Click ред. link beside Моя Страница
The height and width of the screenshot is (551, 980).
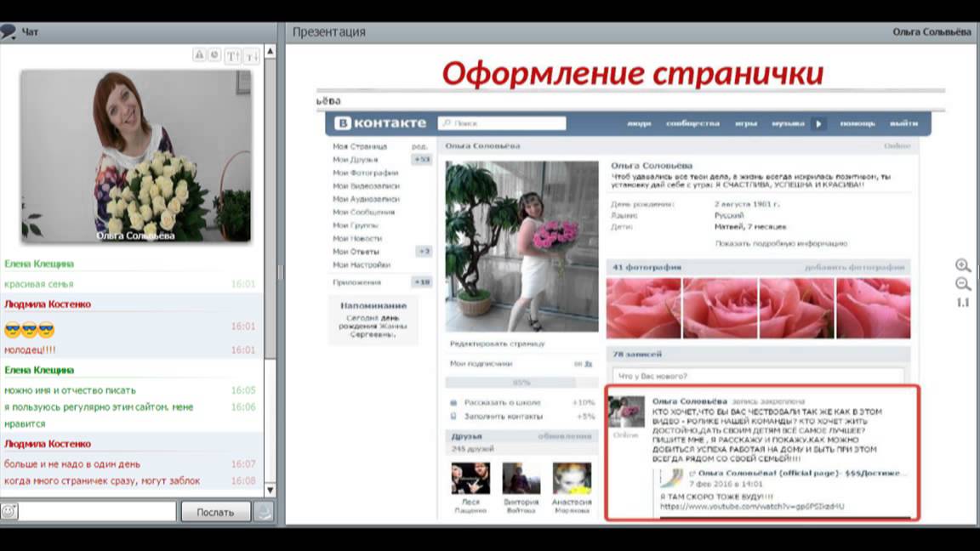click(x=419, y=146)
